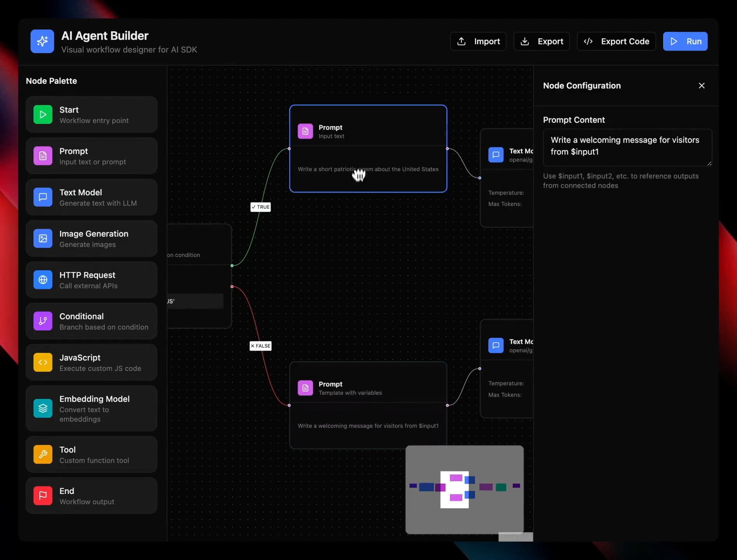This screenshot has height=560, width=737.
Task: Click the upper Text Model 'Temperature:' label
Action: point(506,193)
